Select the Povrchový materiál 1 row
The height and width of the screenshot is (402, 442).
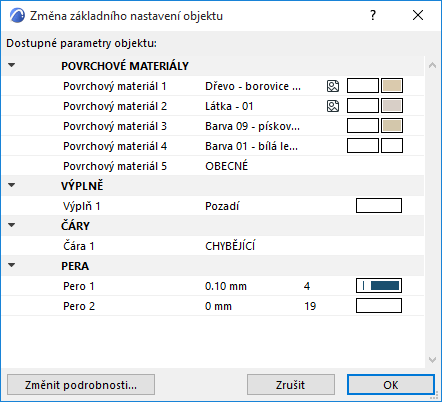click(213, 86)
